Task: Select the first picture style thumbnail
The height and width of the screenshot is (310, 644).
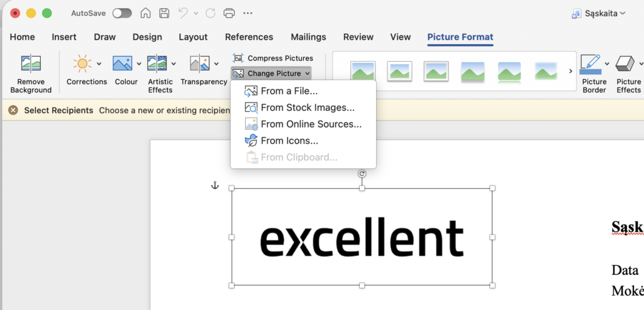Action: (x=363, y=71)
